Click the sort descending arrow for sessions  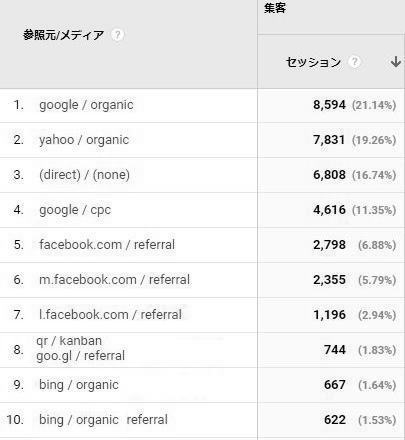396,62
